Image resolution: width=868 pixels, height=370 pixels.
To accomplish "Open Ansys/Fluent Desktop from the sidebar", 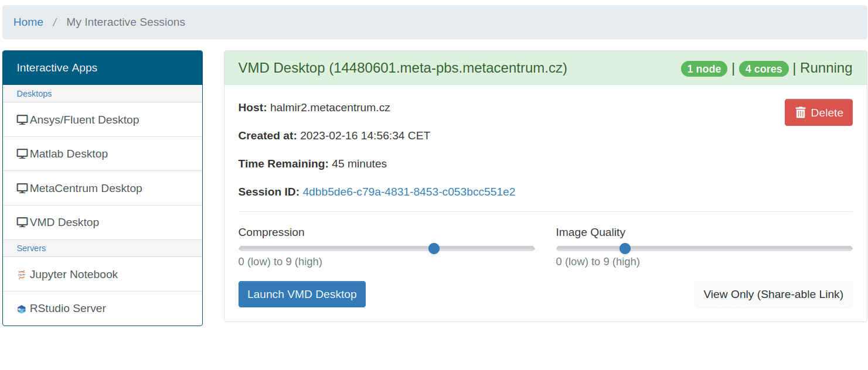I will click(x=84, y=120).
